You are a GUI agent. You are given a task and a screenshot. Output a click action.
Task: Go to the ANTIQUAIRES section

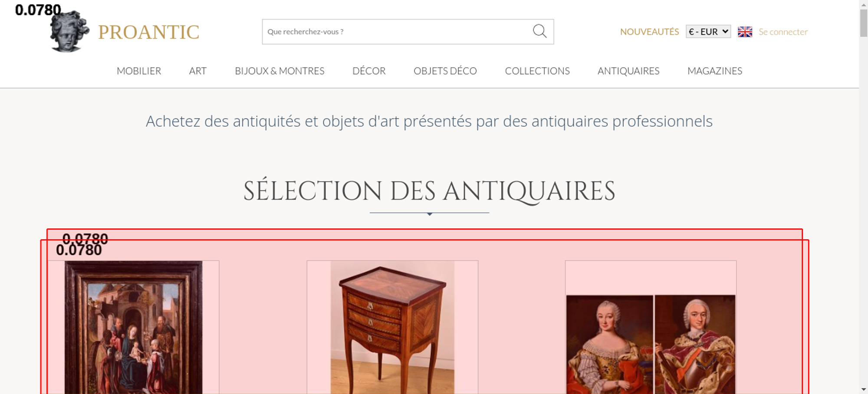point(628,71)
